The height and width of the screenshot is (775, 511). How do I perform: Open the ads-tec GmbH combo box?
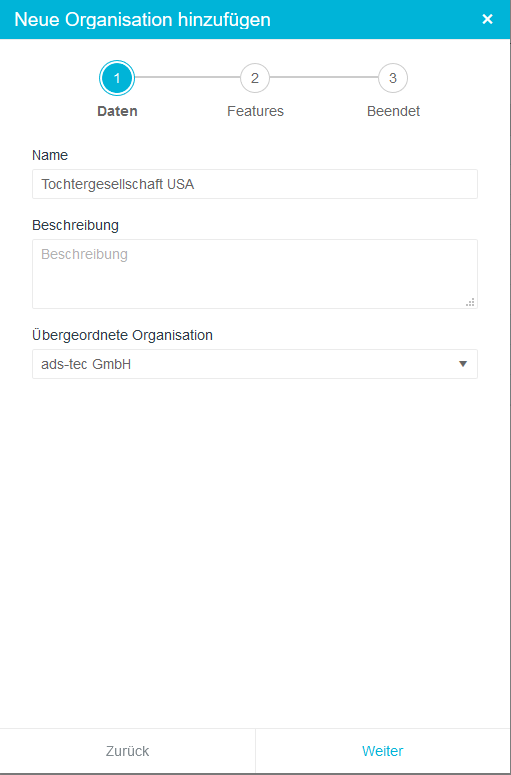pyautogui.click(x=255, y=364)
